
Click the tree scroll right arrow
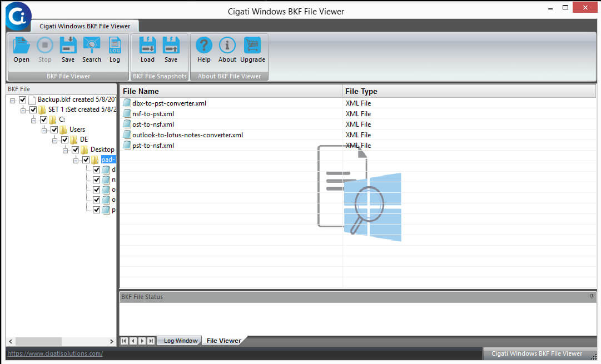112,341
